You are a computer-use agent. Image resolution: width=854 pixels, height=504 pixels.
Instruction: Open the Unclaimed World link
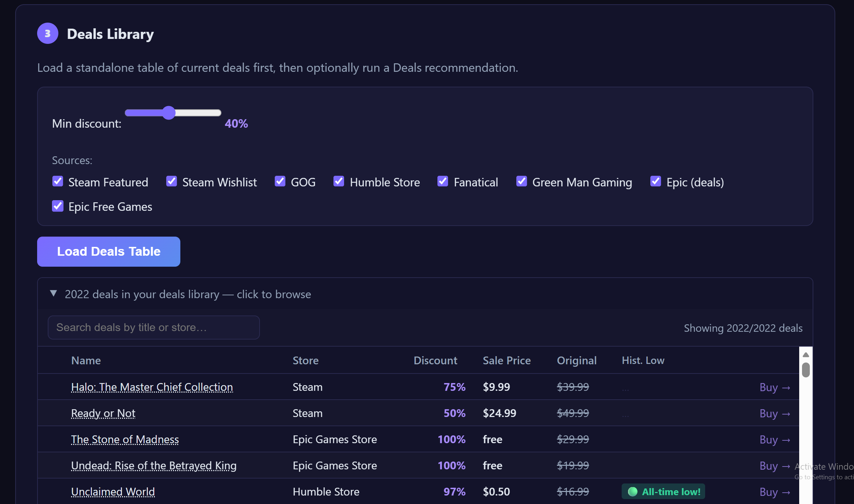tap(113, 492)
